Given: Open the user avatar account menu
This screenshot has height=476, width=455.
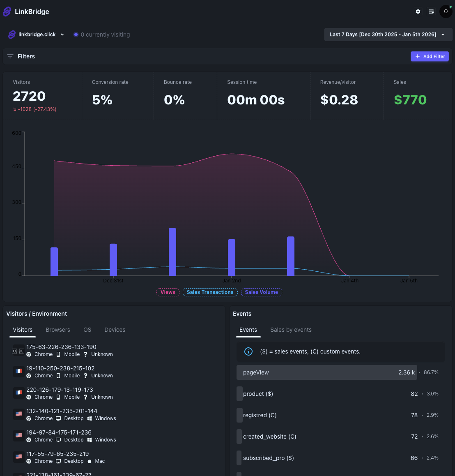Looking at the screenshot, I should pyautogui.click(x=446, y=12).
